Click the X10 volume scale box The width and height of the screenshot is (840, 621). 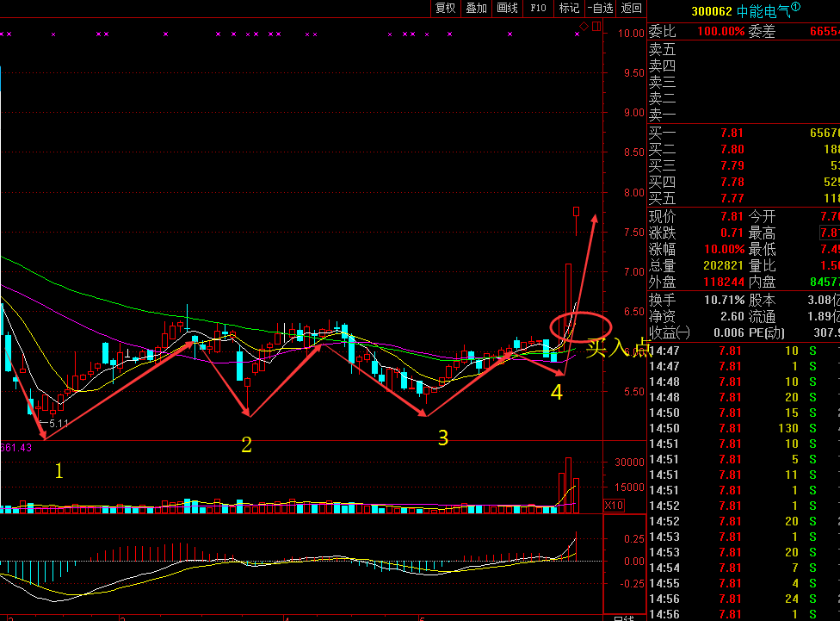(x=614, y=506)
